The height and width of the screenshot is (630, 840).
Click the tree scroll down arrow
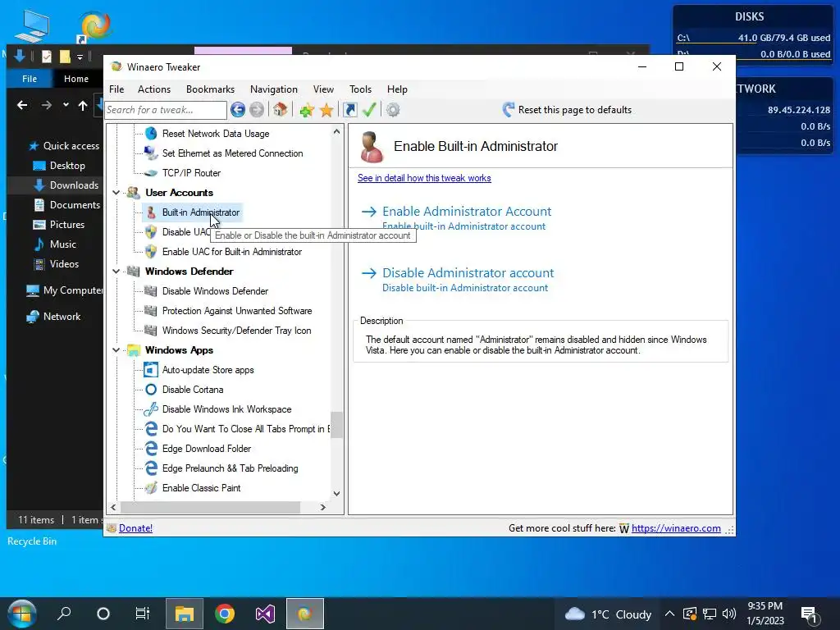(336, 493)
